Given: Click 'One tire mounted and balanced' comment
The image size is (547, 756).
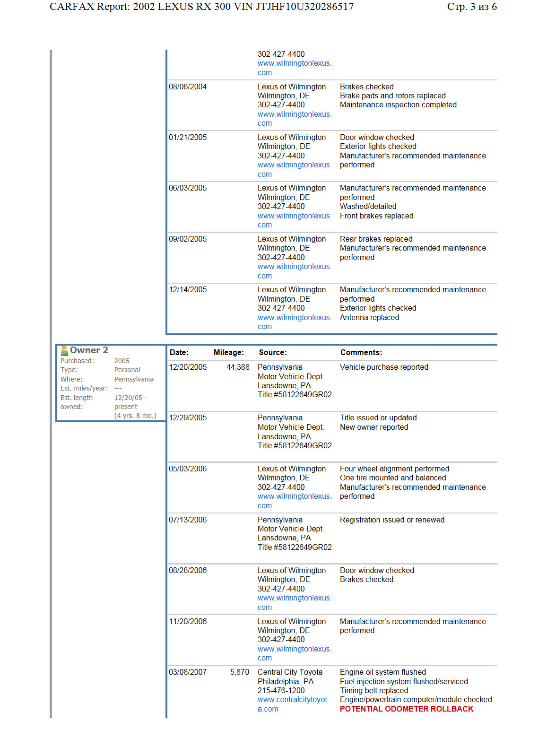Looking at the screenshot, I should 393,478.
